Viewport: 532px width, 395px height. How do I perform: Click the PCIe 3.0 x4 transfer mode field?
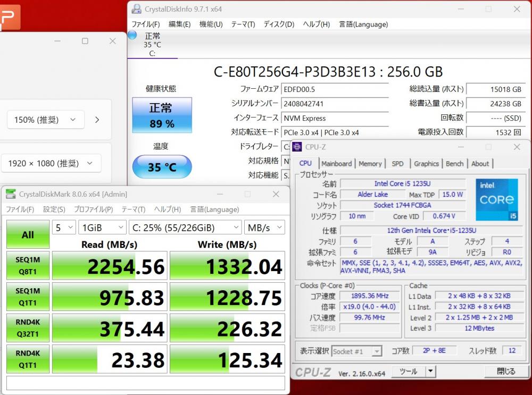coord(335,132)
